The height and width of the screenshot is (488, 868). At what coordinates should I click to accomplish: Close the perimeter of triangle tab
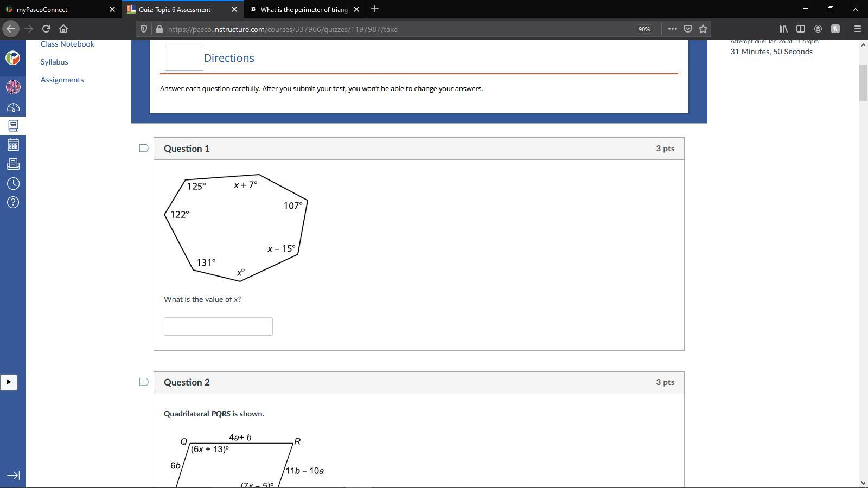click(x=356, y=9)
